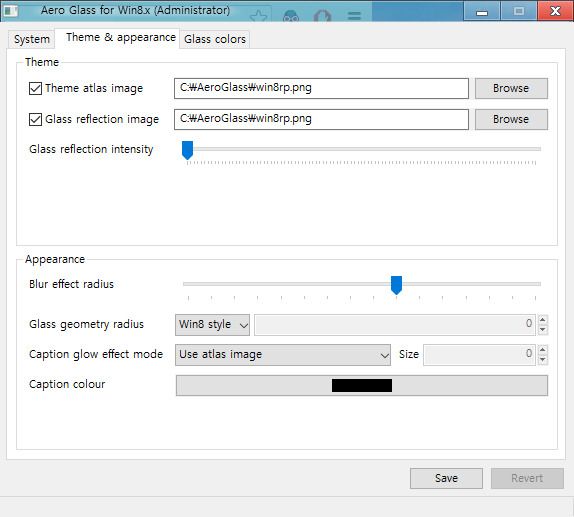Screen dimensions: 574x517
Task: Open the Glass geometry radius Win8 style dropdown
Action: 212,325
